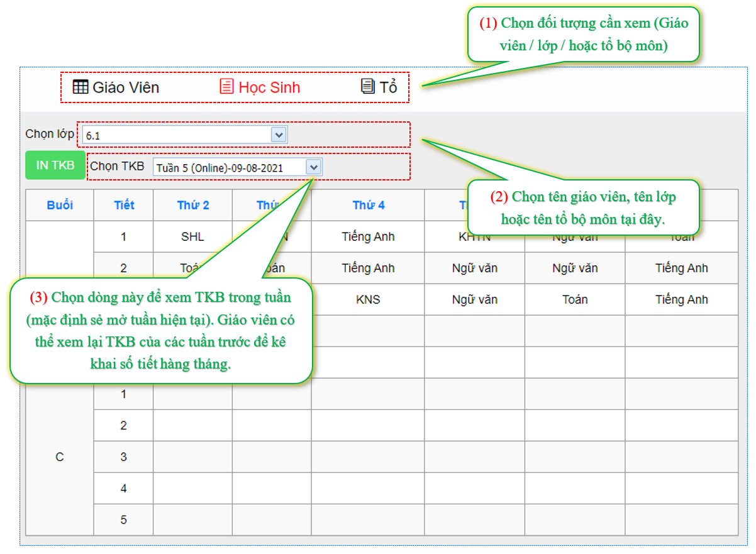Click the Tiết column header

pyautogui.click(x=124, y=205)
